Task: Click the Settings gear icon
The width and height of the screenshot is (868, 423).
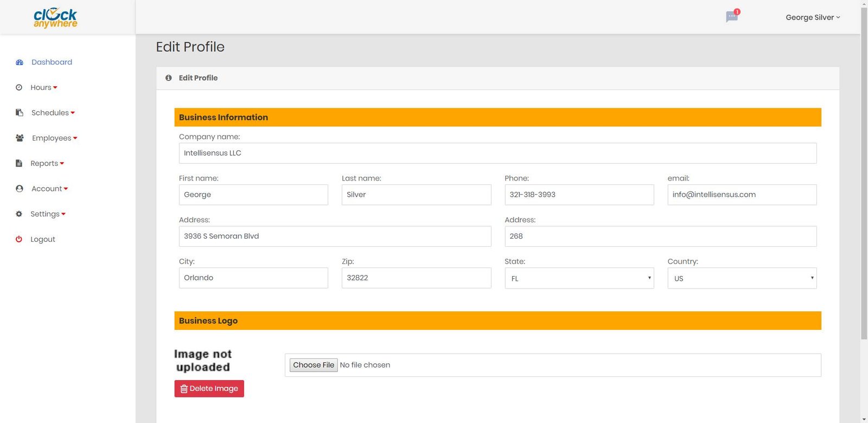Action: tap(19, 214)
